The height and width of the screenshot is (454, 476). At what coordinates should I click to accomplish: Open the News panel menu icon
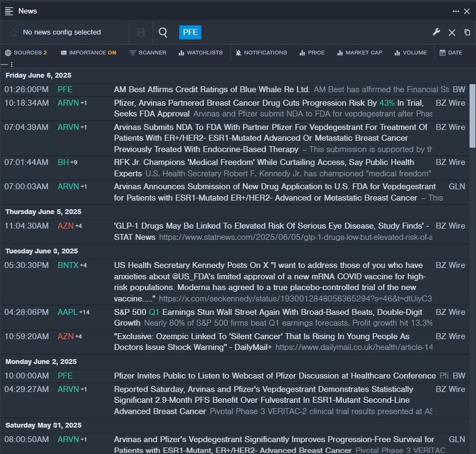click(9, 11)
